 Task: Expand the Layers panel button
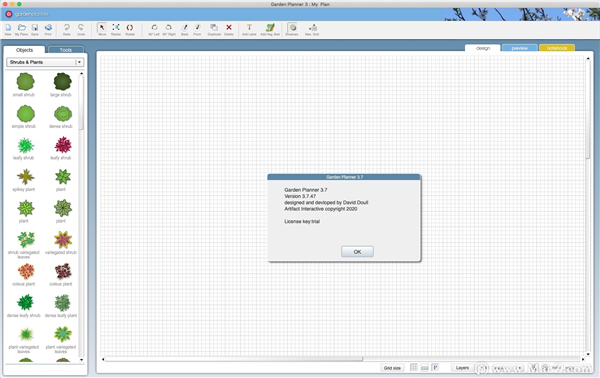pyautogui.click(x=462, y=368)
